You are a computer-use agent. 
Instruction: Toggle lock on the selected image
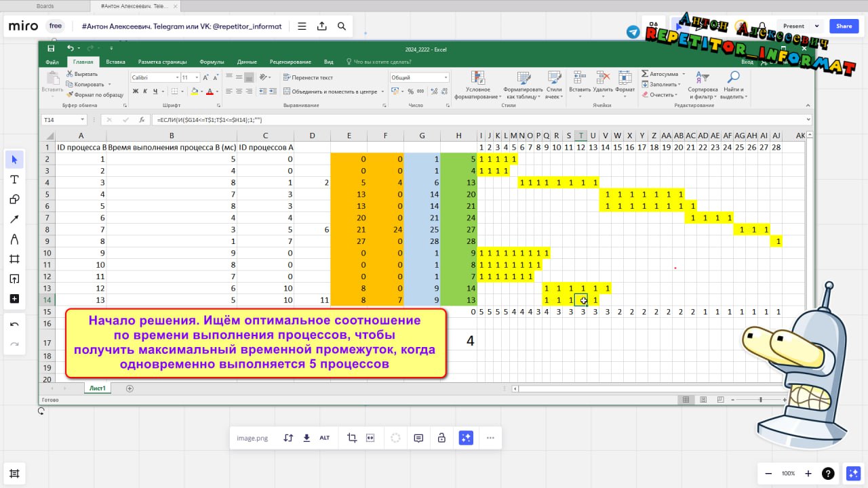point(441,438)
